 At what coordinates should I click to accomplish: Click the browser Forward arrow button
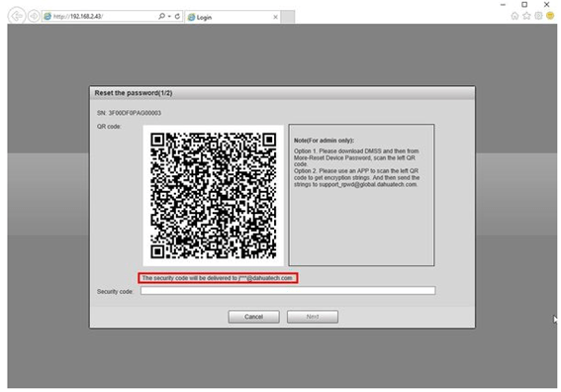click(x=34, y=17)
